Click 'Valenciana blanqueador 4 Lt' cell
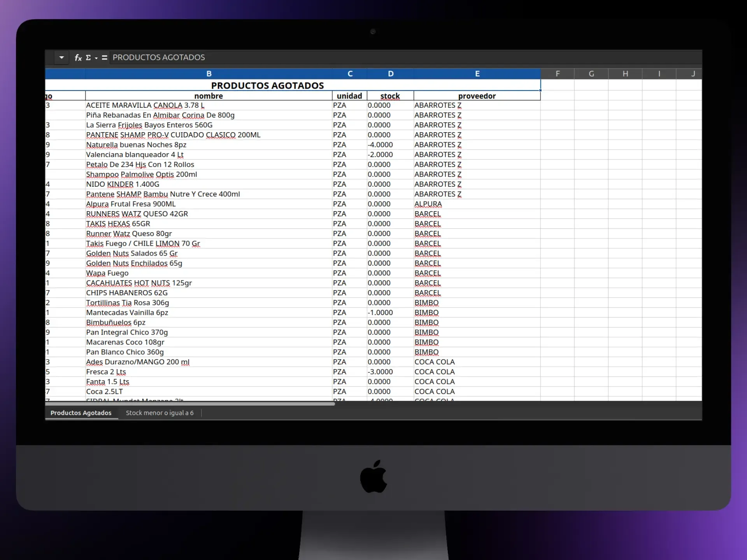 coord(209,155)
